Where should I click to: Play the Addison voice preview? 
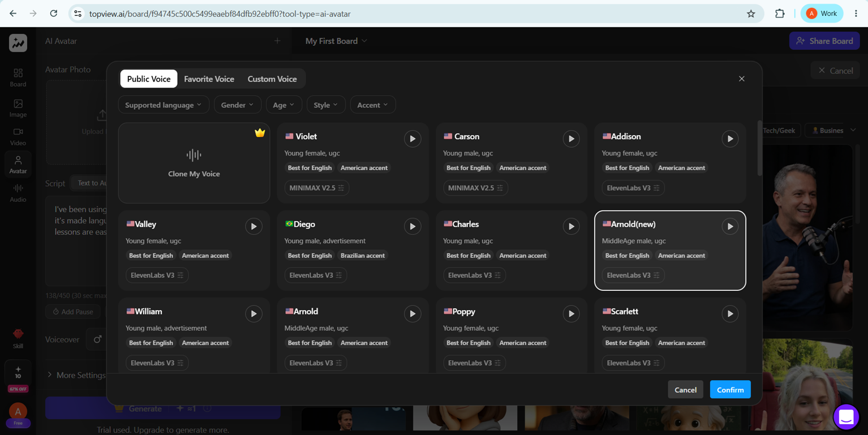point(730,139)
